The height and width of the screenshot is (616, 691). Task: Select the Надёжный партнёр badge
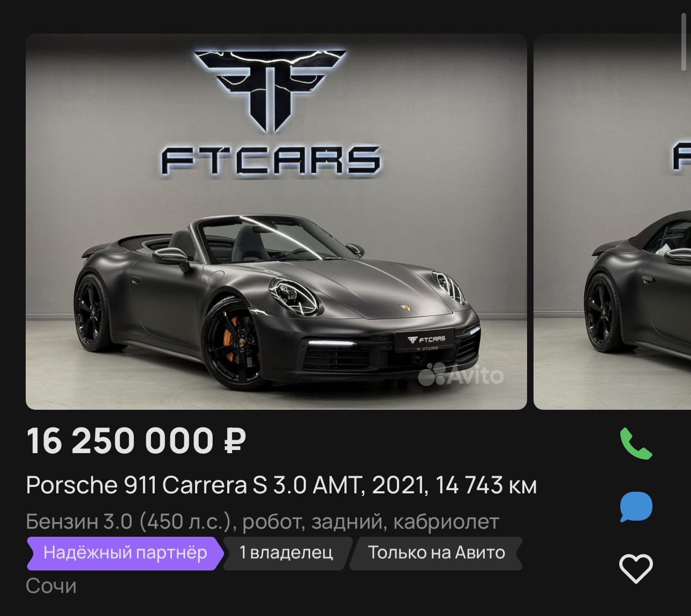point(125,553)
